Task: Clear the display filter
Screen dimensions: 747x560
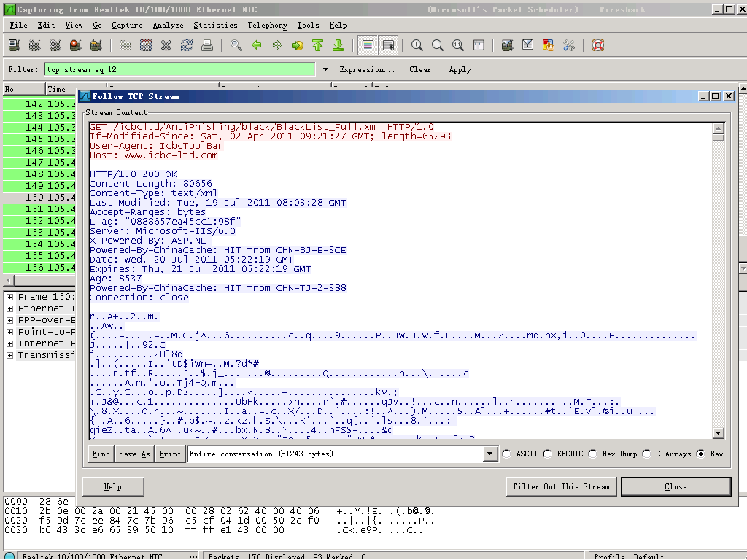Action: tap(420, 69)
